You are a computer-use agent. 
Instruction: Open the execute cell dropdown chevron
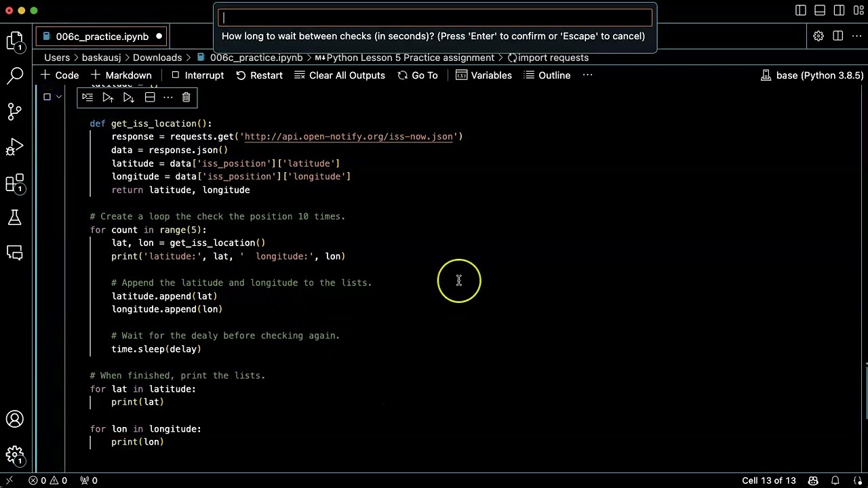[x=59, y=97]
